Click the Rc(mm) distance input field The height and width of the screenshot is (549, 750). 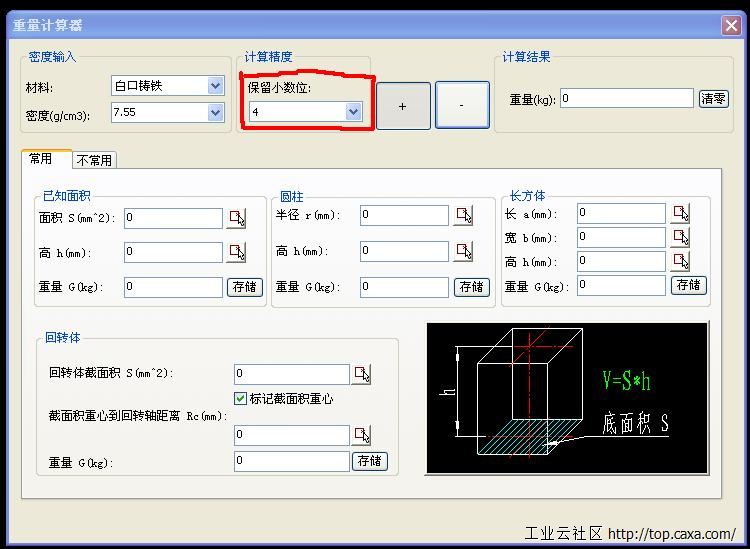pyautogui.click(x=292, y=435)
